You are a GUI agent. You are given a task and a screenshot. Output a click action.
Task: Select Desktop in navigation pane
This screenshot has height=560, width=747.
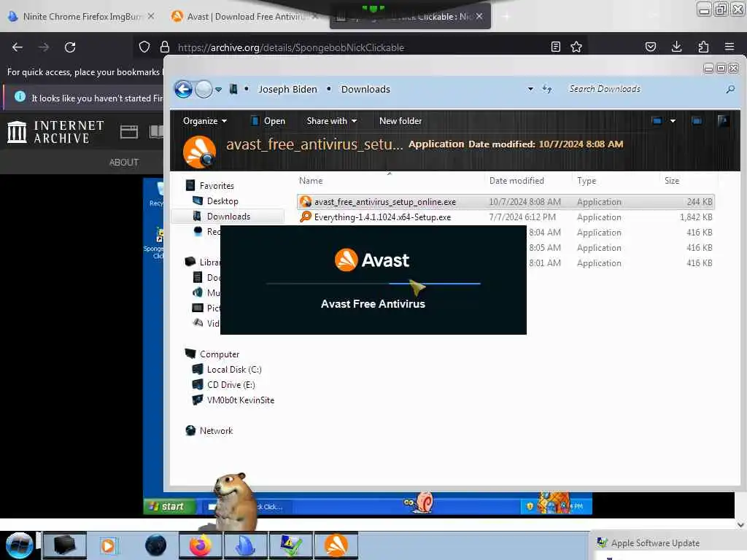pos(215,201)
